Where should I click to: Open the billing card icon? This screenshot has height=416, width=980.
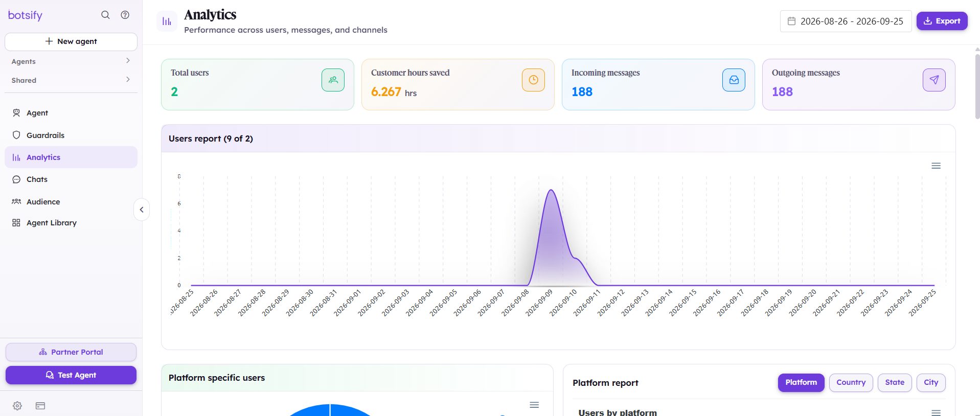click(40, 406)
